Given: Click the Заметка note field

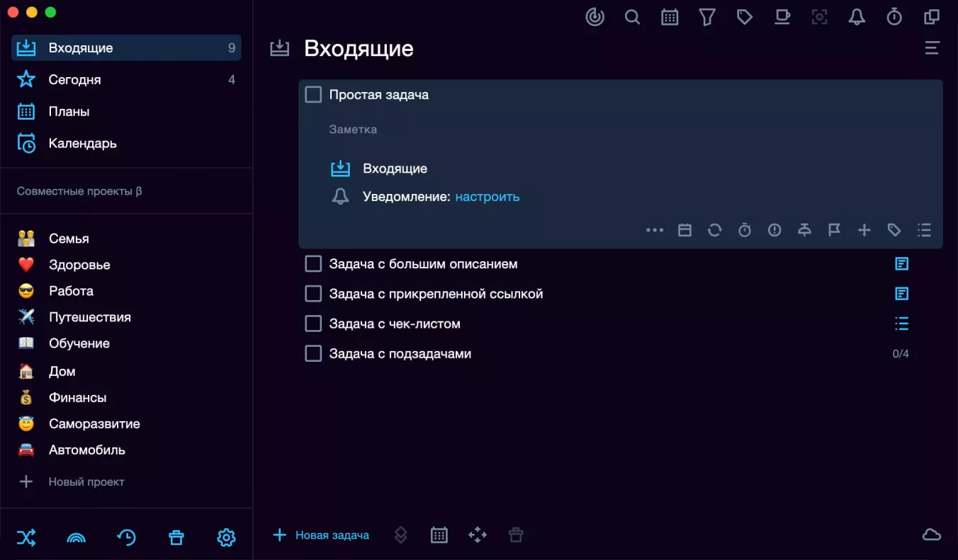Looking at the screenshot, I should (x=353, y=130).
